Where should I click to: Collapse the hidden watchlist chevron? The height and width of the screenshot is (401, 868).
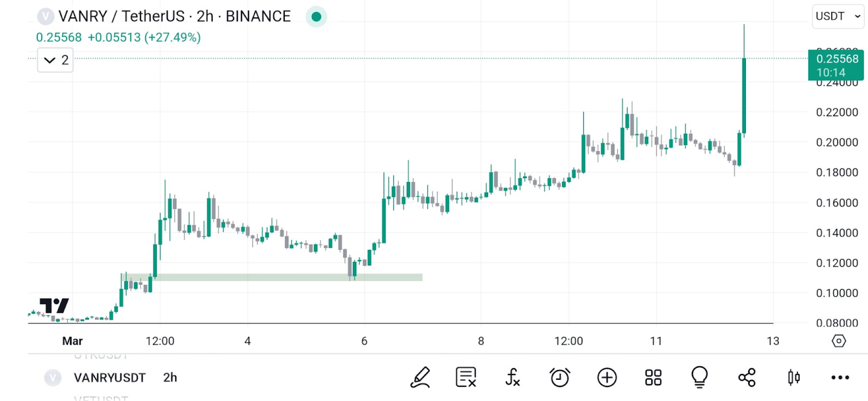coord(50,60)
